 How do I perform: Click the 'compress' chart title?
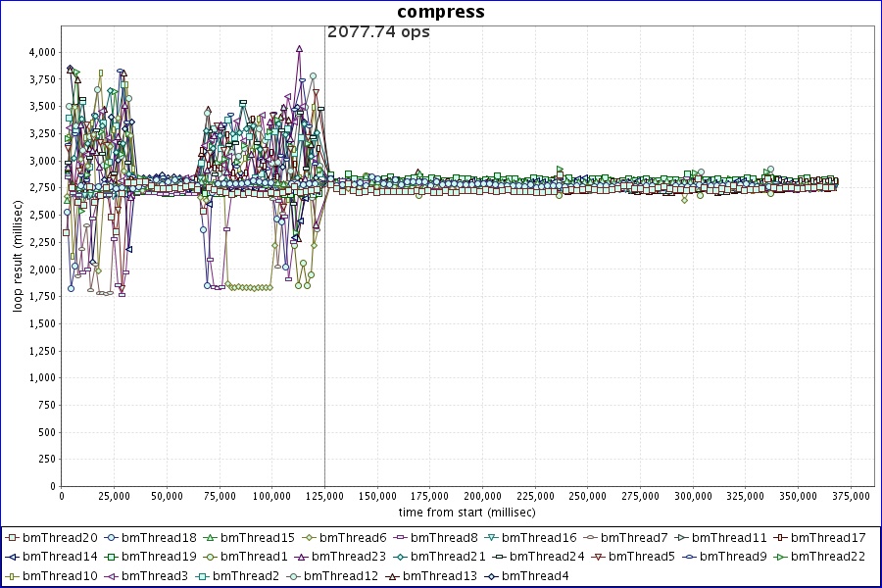(440, 12)
